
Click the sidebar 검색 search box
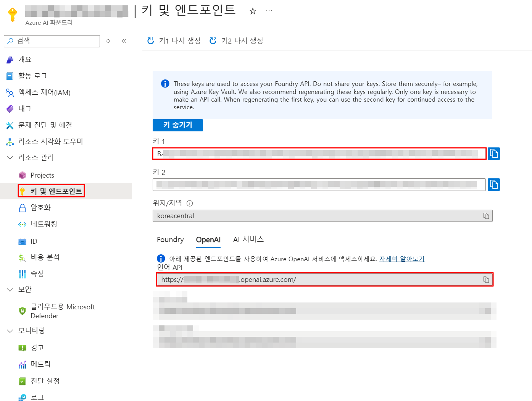click(52, 41)
